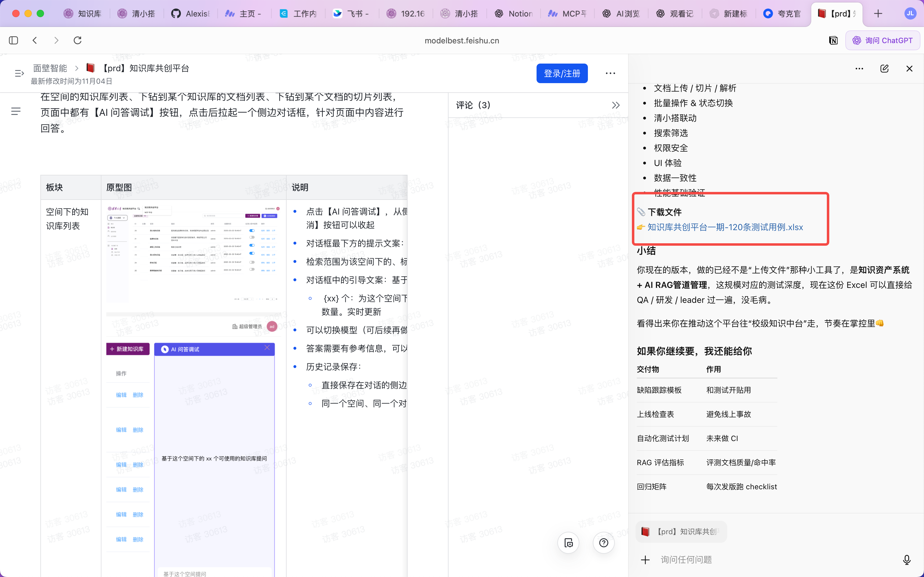924x577 pixels.
Task: Open the document outline icon
Action: click(x=16, y=112)
